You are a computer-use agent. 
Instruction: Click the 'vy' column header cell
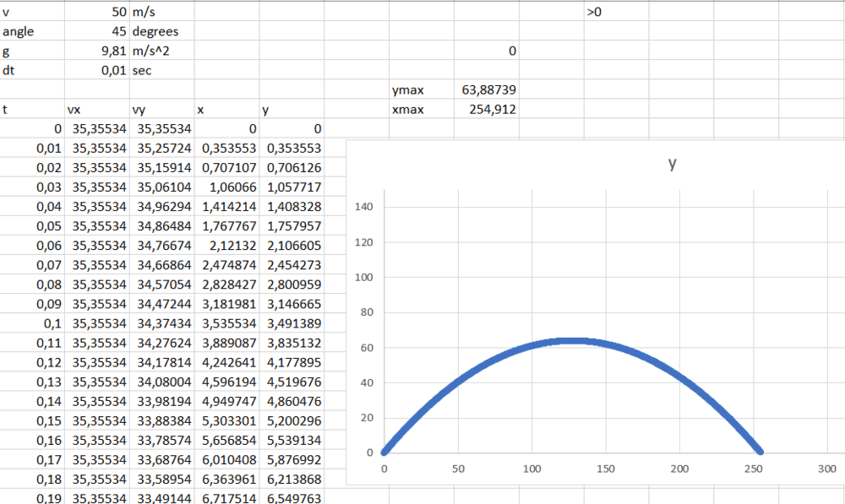(x=161, y=109)
